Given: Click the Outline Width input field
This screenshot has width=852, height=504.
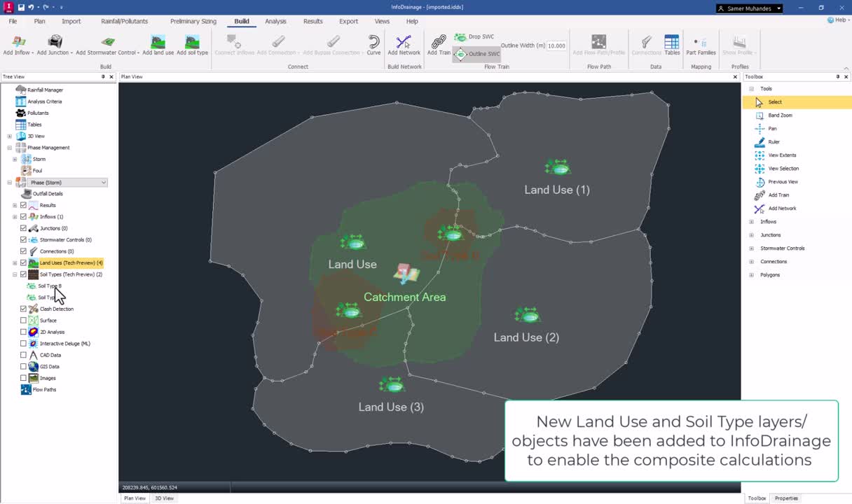Looking at the screenshot, I should click(x=556, y=45).
